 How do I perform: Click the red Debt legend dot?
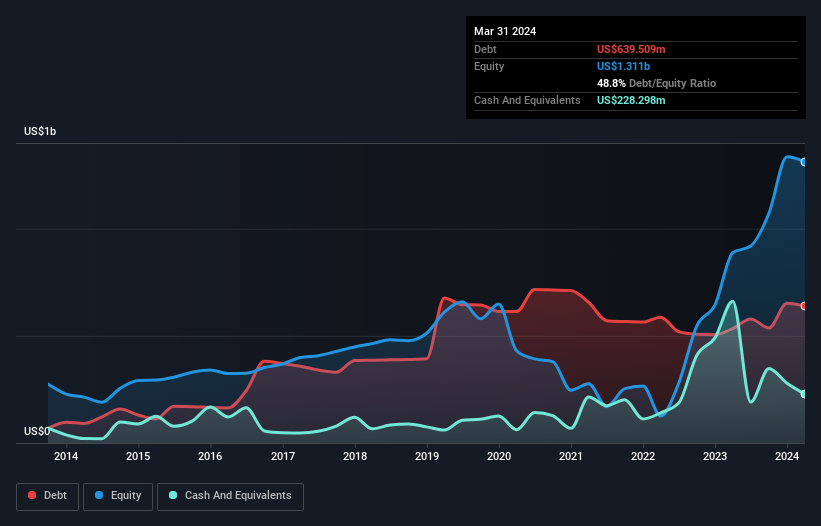[32, 495]
